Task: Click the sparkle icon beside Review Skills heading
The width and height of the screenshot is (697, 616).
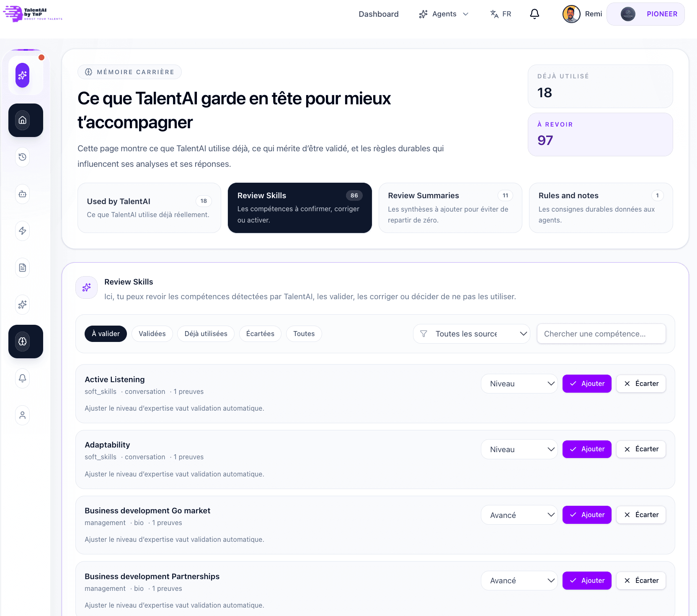Action: 87,287
